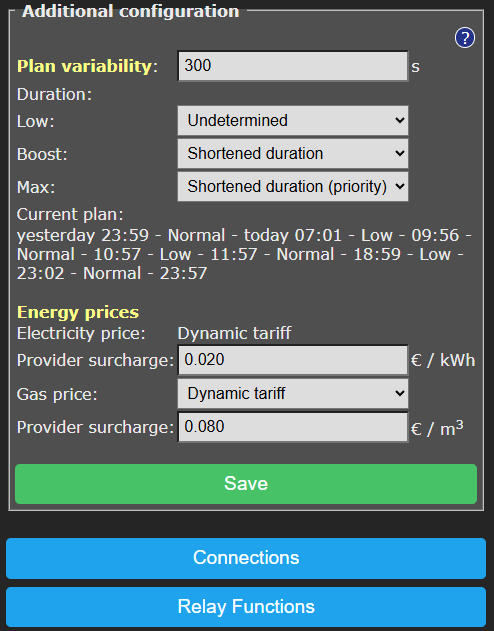Open the Boost duration dropdown
This screenshot has width=494, height=631.
pyautogui.click(x=293, y=154)
